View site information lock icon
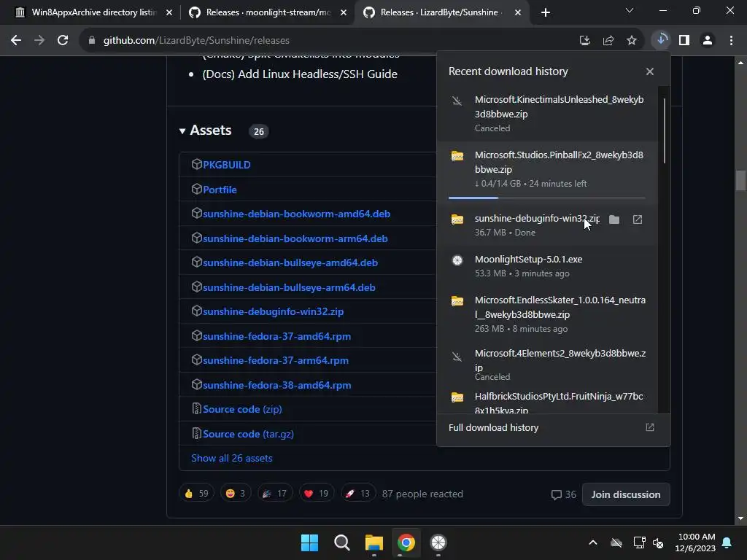 pos(92,41)
